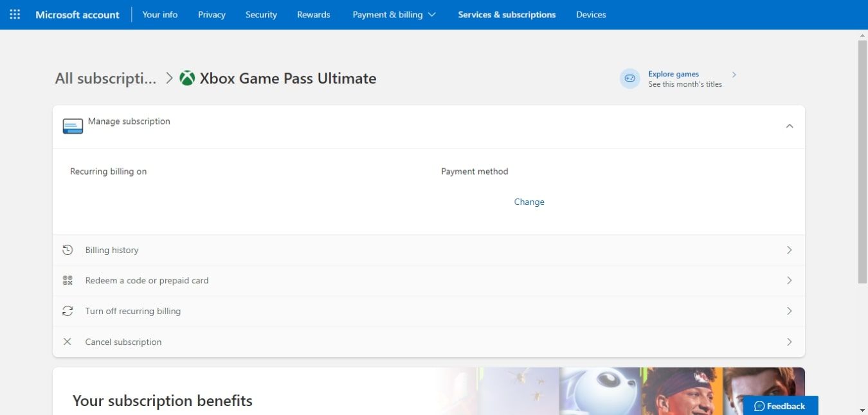Screen dimensions: 868x415
Task: Click the X icon beside Cancel subscription
Action: tap(67, 342)
